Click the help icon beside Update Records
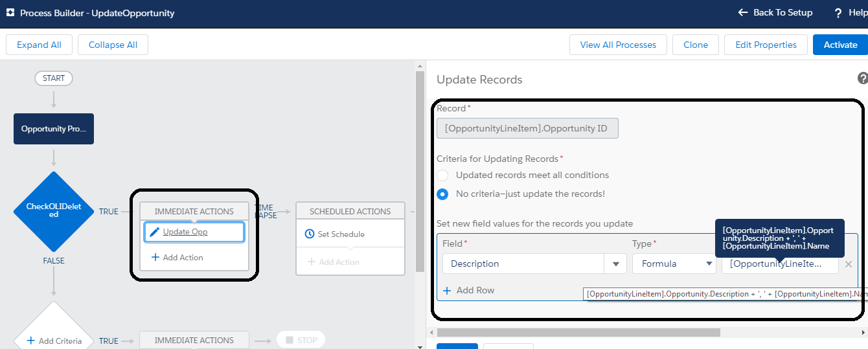This screenshot has width=868, height=349. click(x=862, y=78)
